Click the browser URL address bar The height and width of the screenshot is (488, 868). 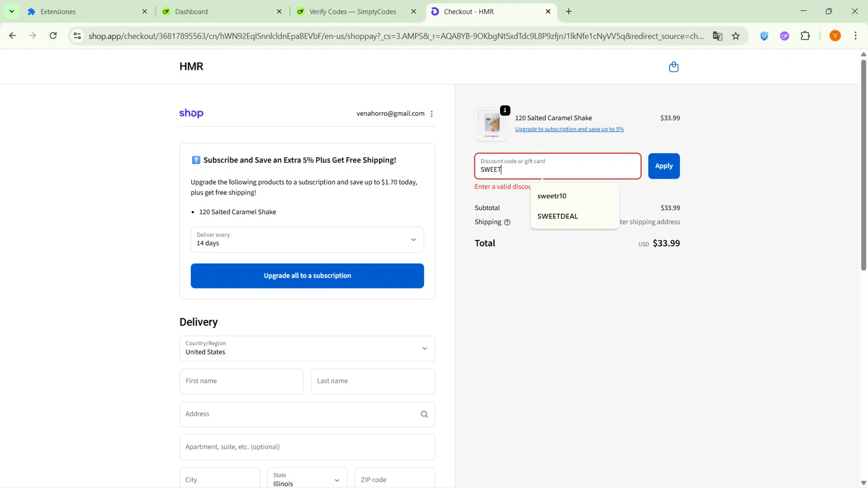pos(396,36)
